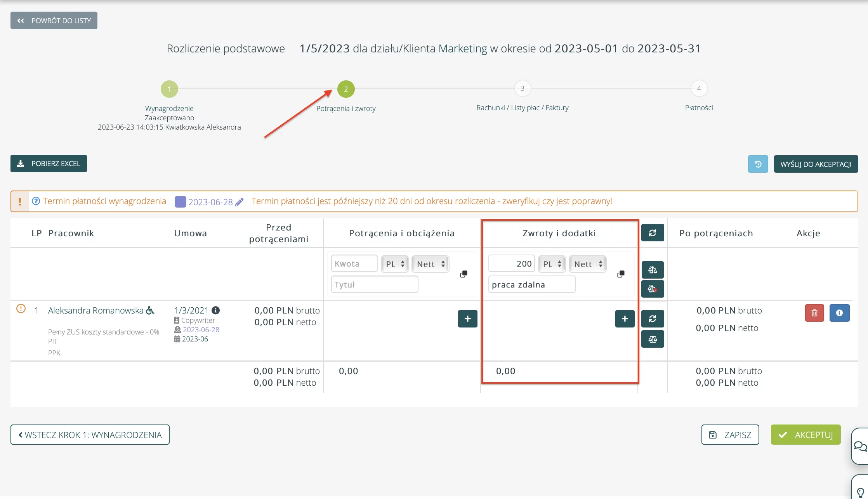Click the copy icon in Potrącenia i obciążenia
Viewport: 868px width, 499px height.
tap(464, 274)
